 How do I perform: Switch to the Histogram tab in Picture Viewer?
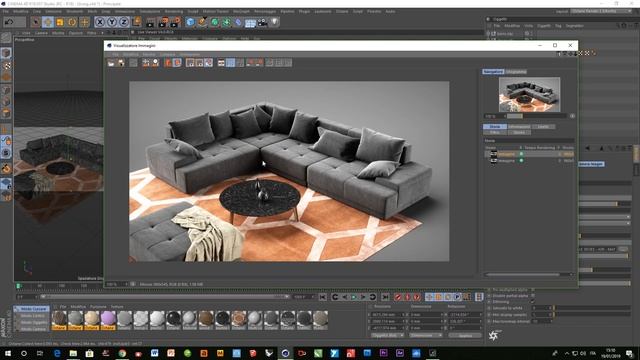(x=516, y=72)
